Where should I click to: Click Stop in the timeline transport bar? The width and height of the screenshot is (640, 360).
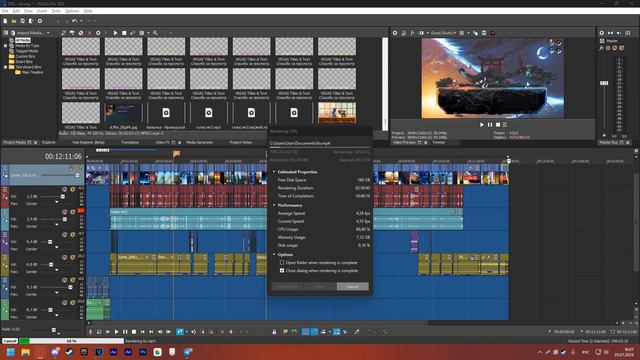click(x=134, y=332)
